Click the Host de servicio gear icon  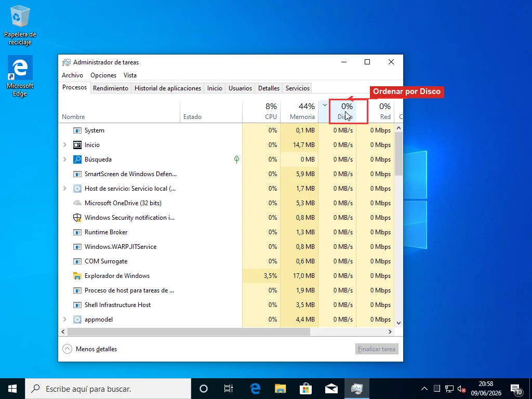(x=77, y=189)
